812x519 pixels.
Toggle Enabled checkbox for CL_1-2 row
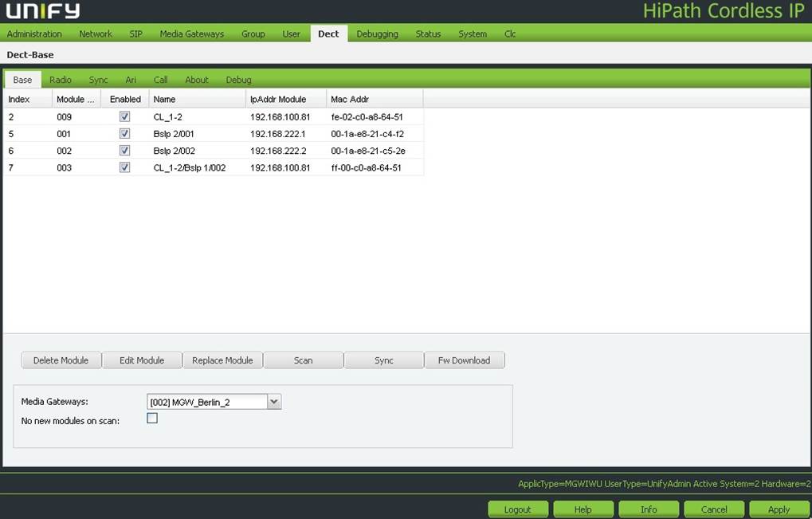[125, 116]
